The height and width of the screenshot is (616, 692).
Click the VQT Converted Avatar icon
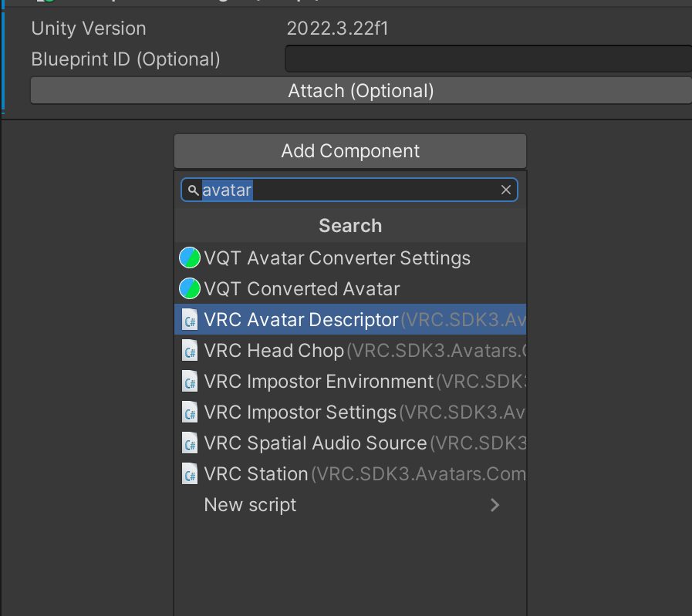190,289
